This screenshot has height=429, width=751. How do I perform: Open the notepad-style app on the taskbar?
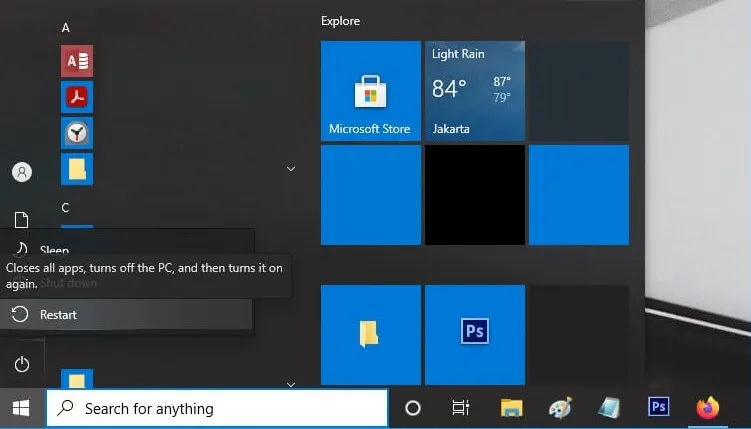click(x=610, y=408)
